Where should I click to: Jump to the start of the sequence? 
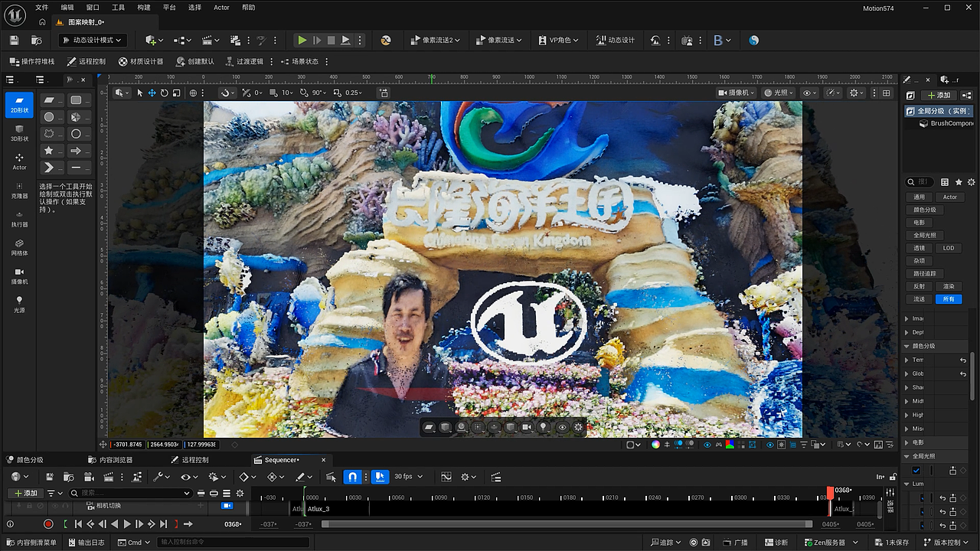pos(78,524)
